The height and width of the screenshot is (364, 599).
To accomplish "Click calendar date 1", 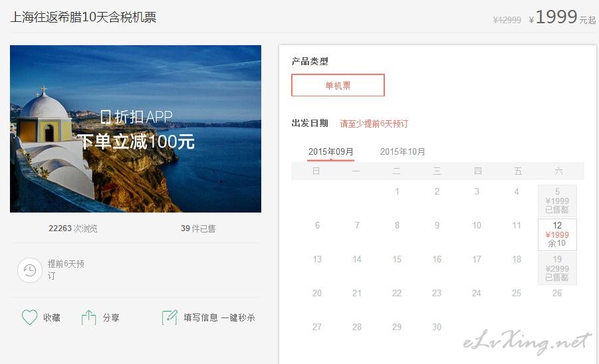I will [397, 191].
